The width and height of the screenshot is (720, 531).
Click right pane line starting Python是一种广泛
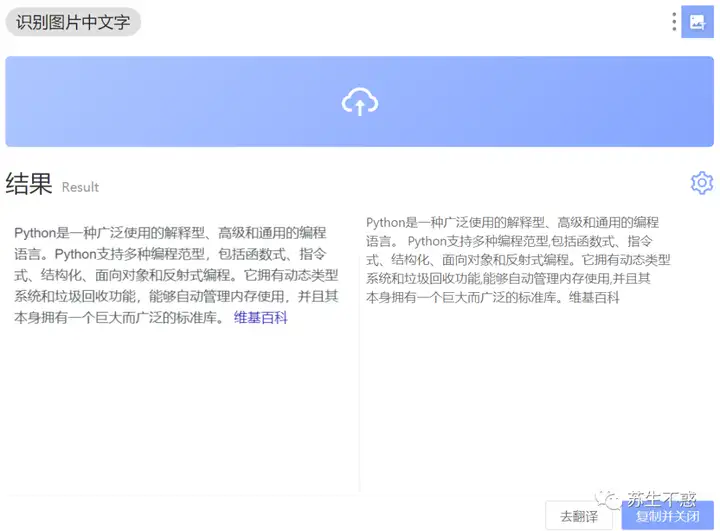click(512, 222)
